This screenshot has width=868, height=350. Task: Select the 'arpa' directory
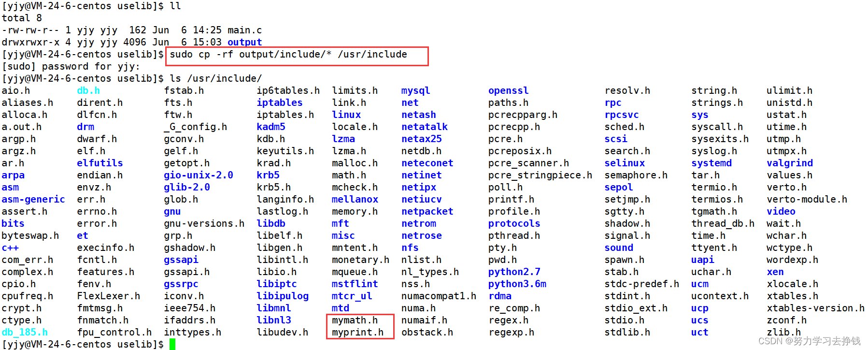click(x=13, y=175)
